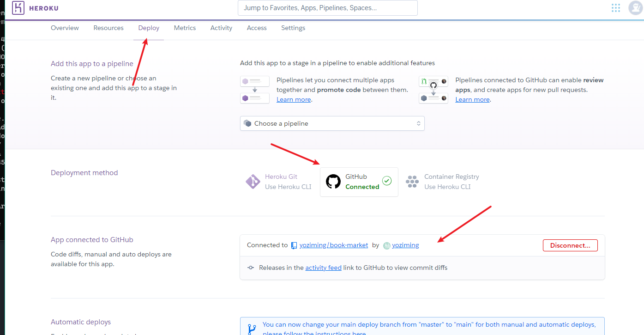Select the Deploy tab
The height and width of the screenshot is (335, 644).
[x=149, y=28]
